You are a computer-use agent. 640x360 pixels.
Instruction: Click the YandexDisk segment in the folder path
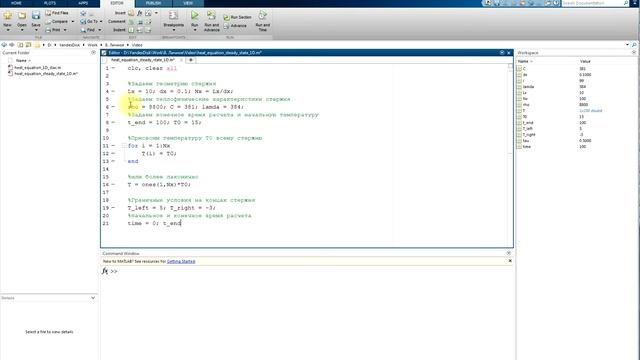click(69, 45)
